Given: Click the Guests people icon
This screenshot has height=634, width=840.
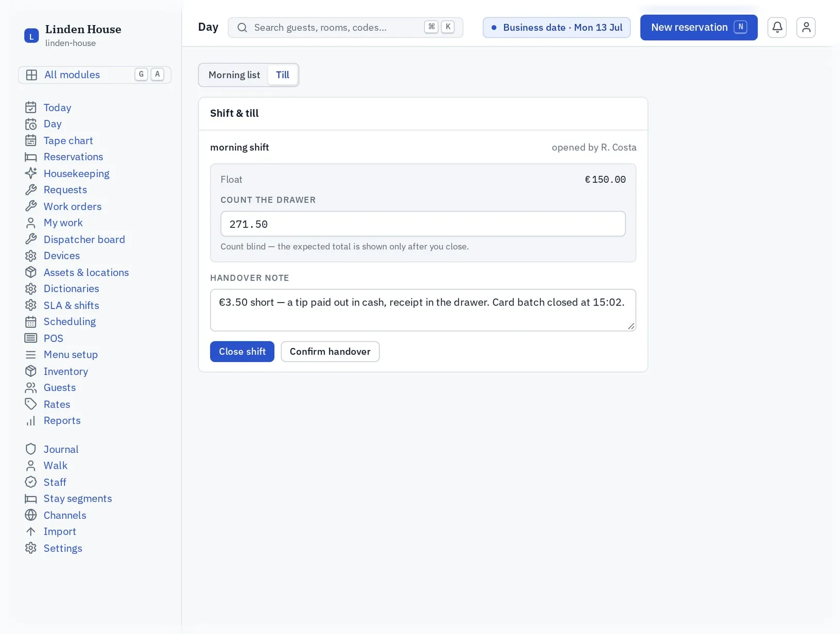Looking at the screenshot, I should [31, 388].
